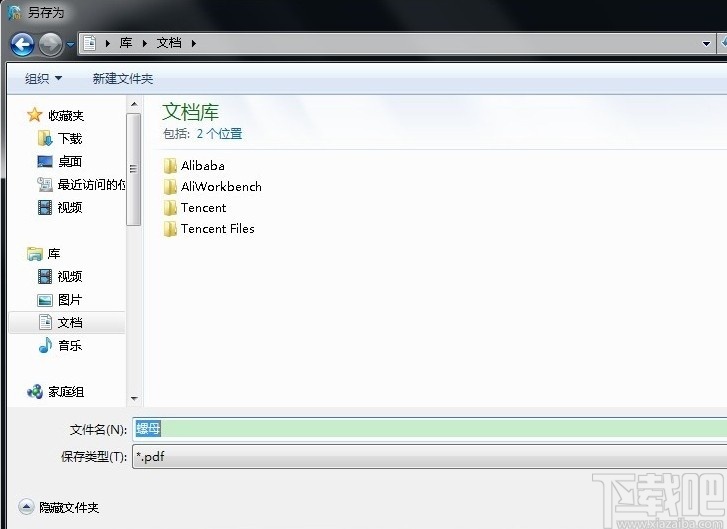
Task: Select the AliWorkbench folder name
Action: [221, 187]
